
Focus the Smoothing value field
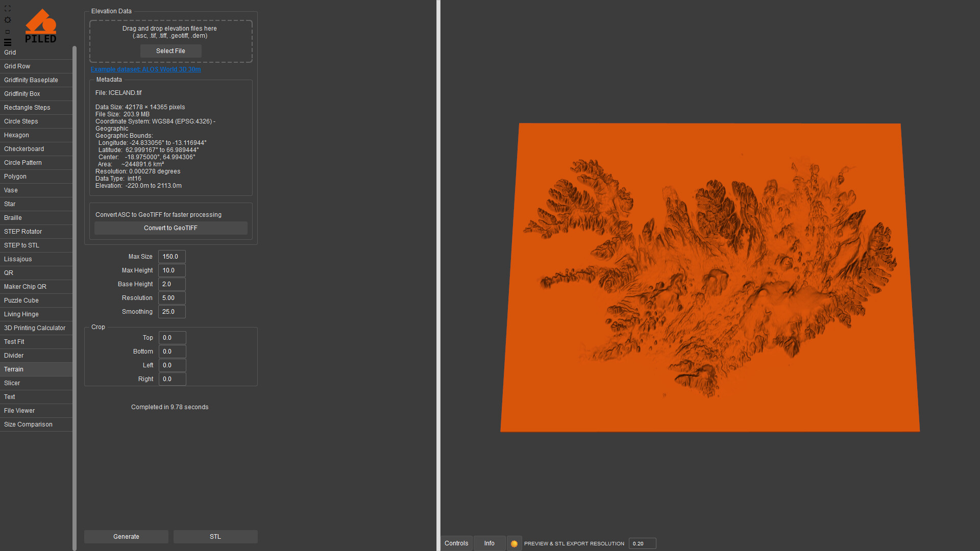(x=171, y=312)
